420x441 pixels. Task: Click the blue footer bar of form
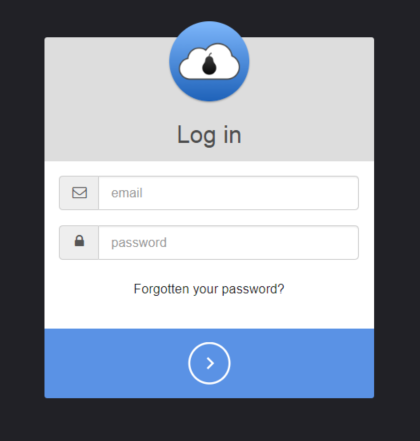pos(209,363)
